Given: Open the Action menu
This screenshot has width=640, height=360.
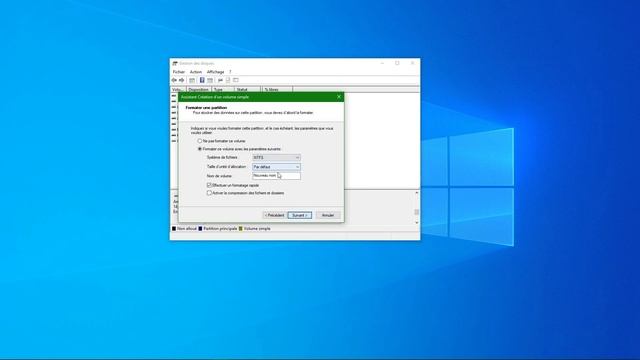Looking at the screenshot, I should click(x=196, y=72).
